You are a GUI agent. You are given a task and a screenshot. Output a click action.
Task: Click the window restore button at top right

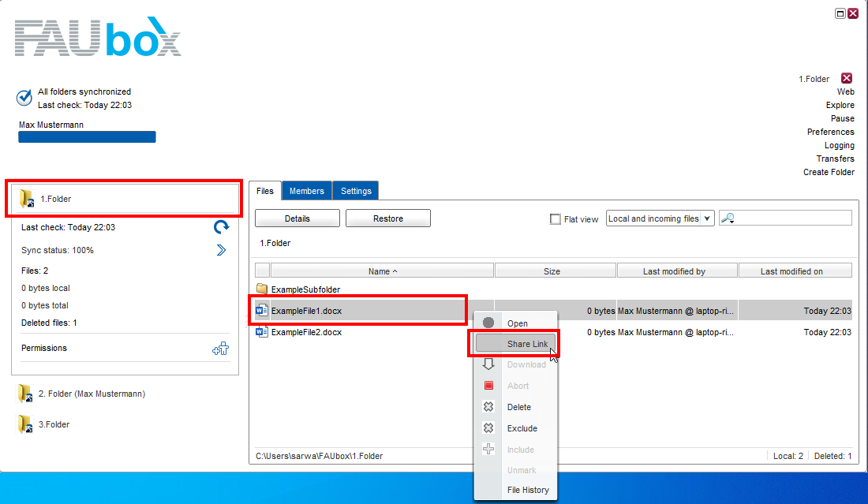(x=840, y=13)
